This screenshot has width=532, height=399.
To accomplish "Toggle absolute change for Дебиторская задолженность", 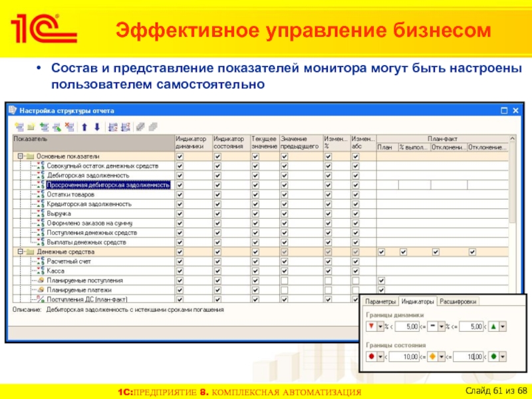I will click(x=356, y=176).
